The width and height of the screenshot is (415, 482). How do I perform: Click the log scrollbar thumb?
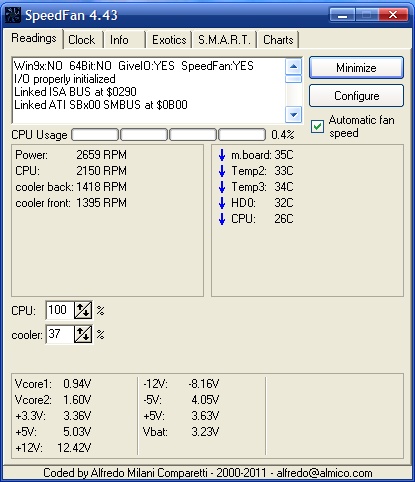pos(294,79)
